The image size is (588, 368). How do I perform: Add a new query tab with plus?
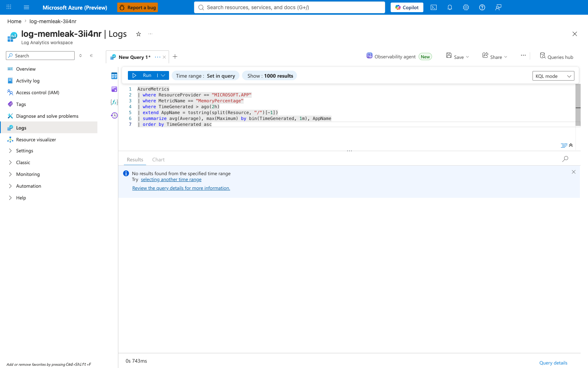coord(175,57)
